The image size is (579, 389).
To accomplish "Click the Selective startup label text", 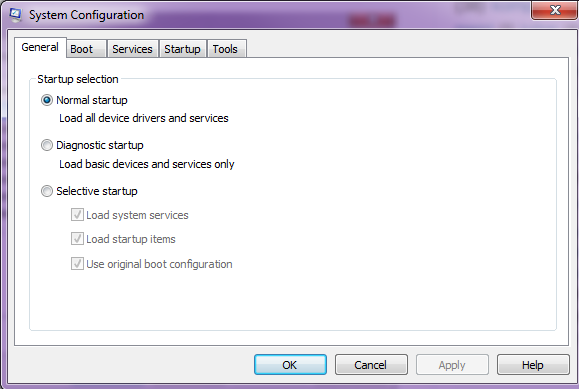I will click(x=97, y=191).
